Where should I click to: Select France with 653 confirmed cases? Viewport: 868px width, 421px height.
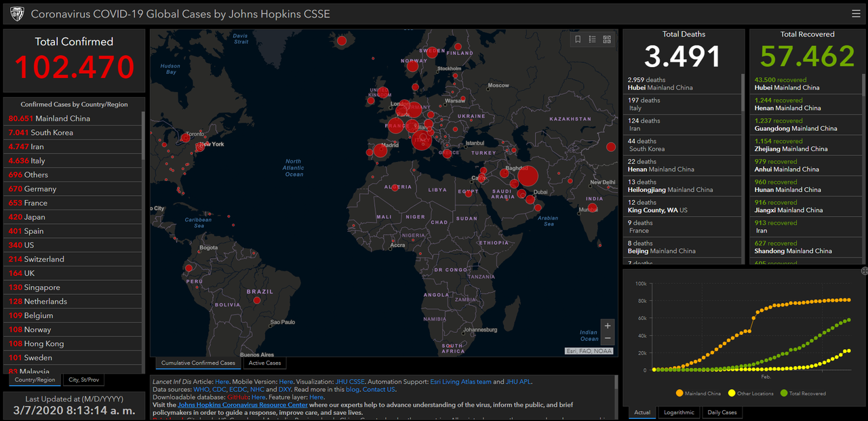click(73, 203)
